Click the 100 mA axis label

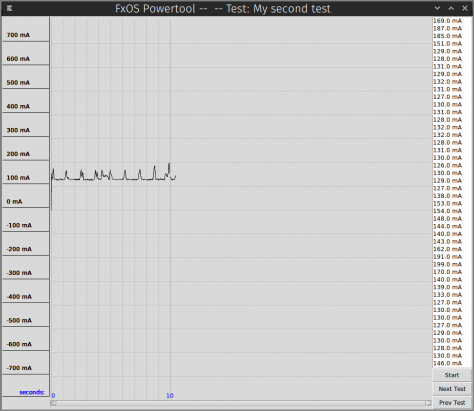click(18, 177)
